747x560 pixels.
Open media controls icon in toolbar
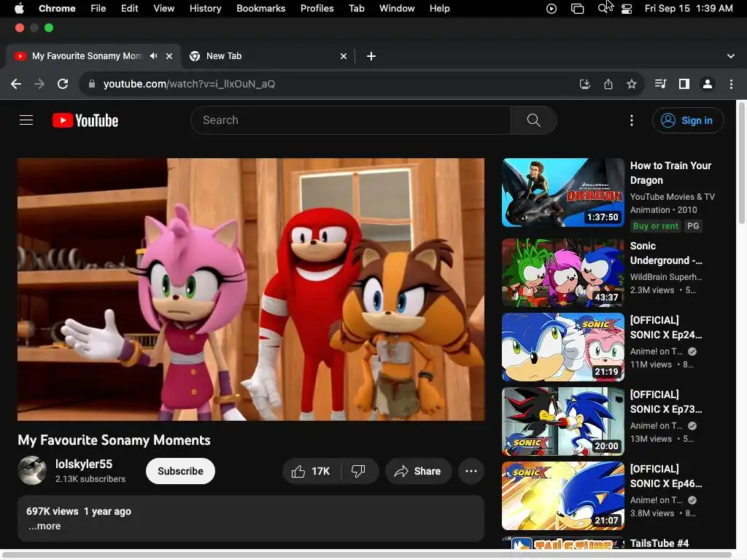(660, 85)
